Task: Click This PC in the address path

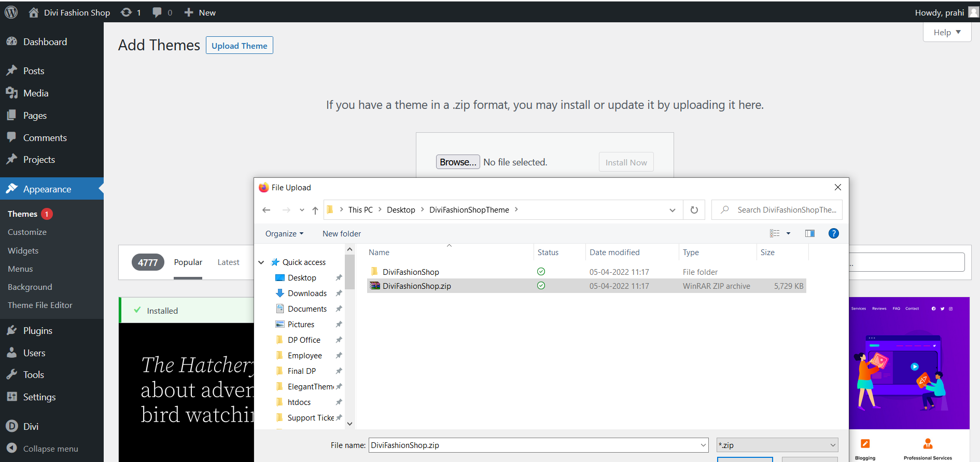Action: click(x=360, y=210)
